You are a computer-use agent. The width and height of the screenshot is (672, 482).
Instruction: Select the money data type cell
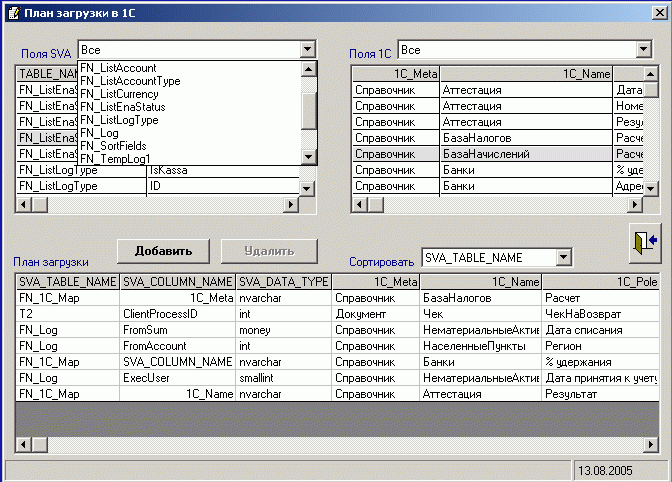pyautogui.click(x=284, y=330)
